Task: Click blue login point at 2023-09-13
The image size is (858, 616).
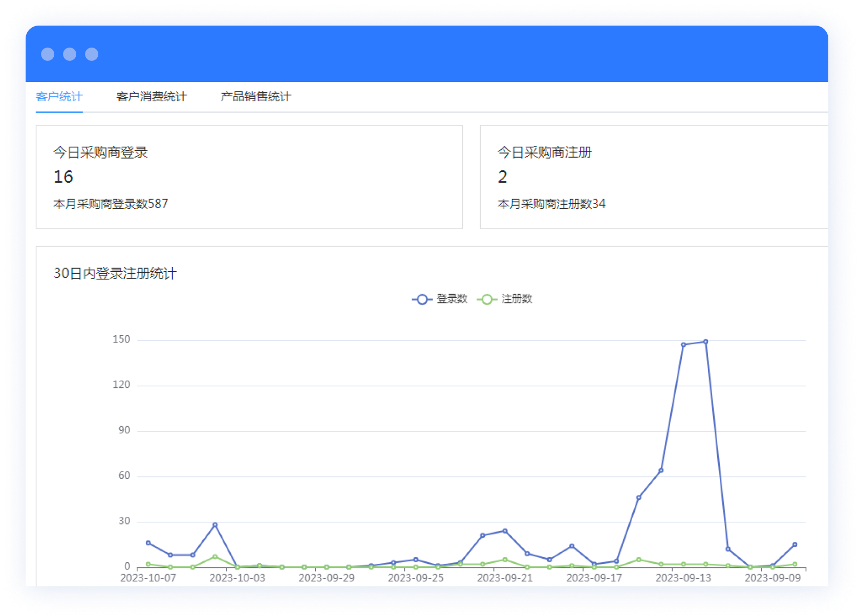Action: (683, 345)
